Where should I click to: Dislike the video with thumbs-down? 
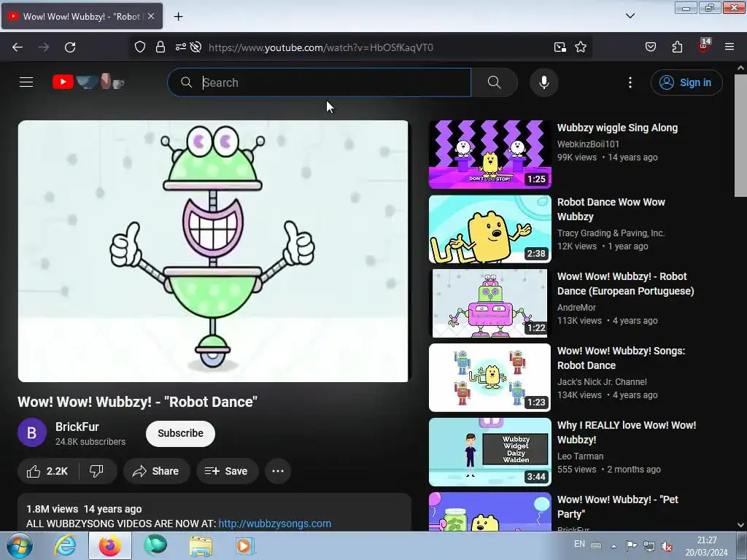click(x=97, y=471)
